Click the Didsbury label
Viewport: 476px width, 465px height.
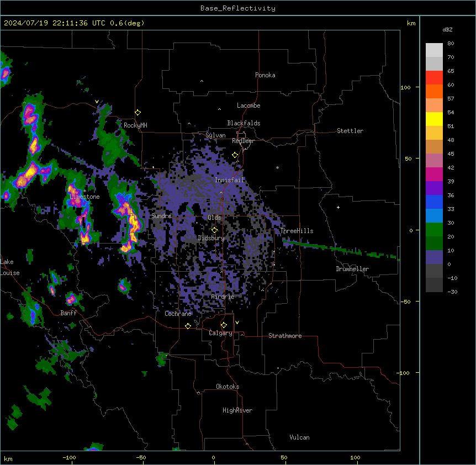(x=211, y=238)
